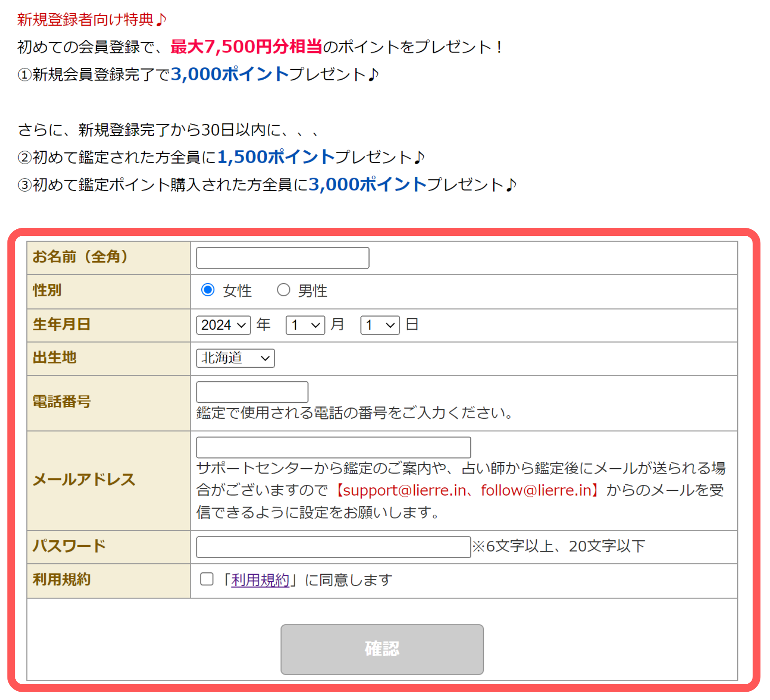Click the 電話番号 phone number field
Screen dimensions: 770x700
tap(252, 392)
